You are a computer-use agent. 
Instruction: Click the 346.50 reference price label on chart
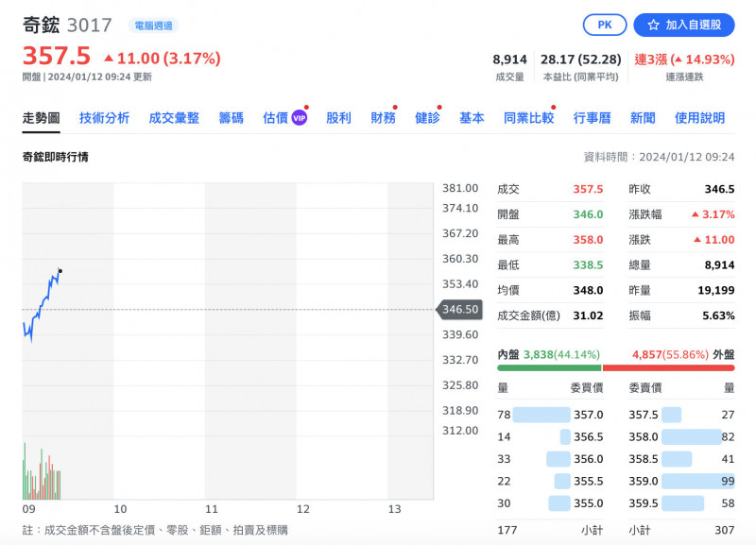coord(459,310)
